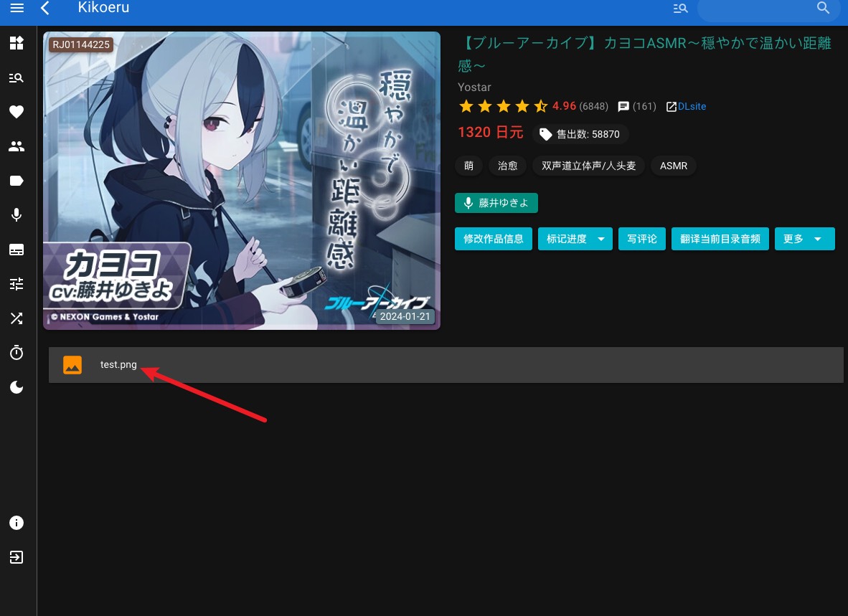Expand the 标记进度 dropdown arrow
This screenshot has width=848, height=616.
click(601, 239)
